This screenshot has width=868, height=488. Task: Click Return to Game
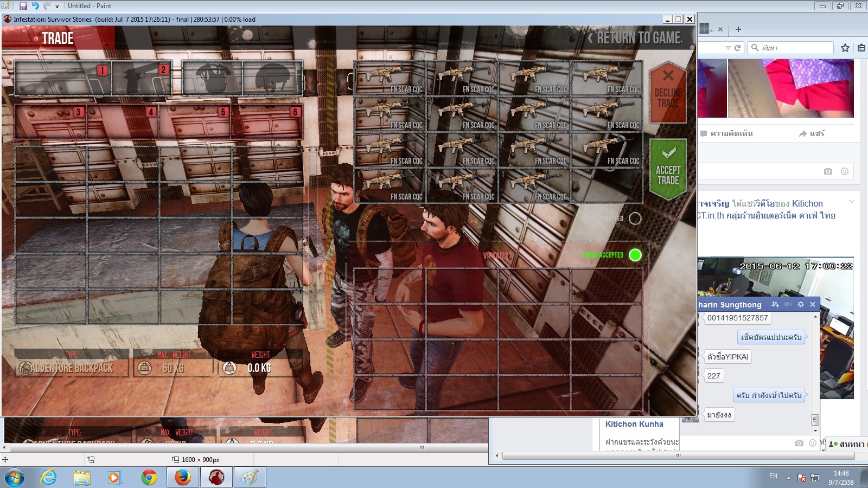(634, 38)
